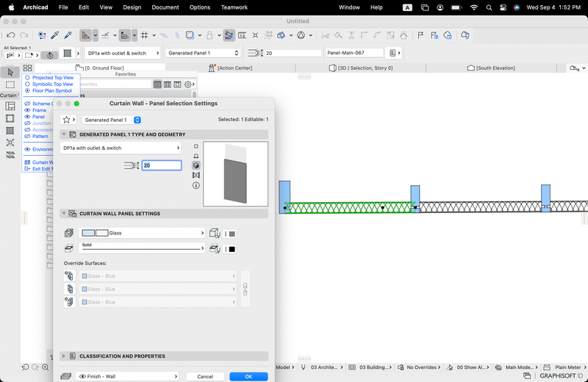Collapse the Generated Panel 1 Type and Geometry section
The width and height of the screenshot is (588, 382).
pyautogui.click(x=64, y=134)
